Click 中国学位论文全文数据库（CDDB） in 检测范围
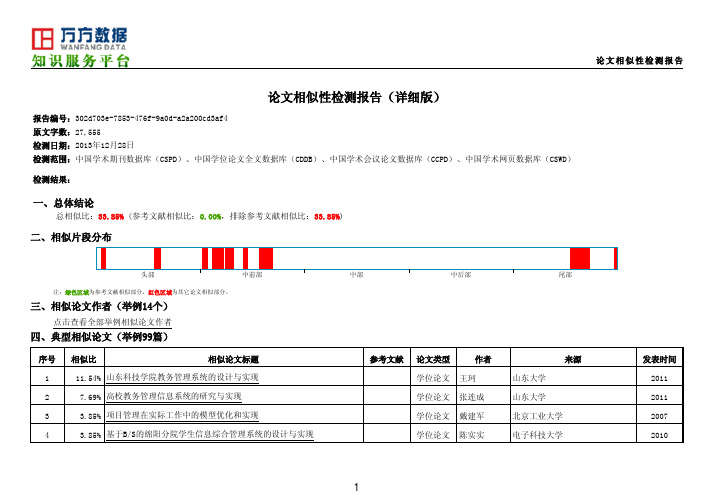 (x=256, y=159)
